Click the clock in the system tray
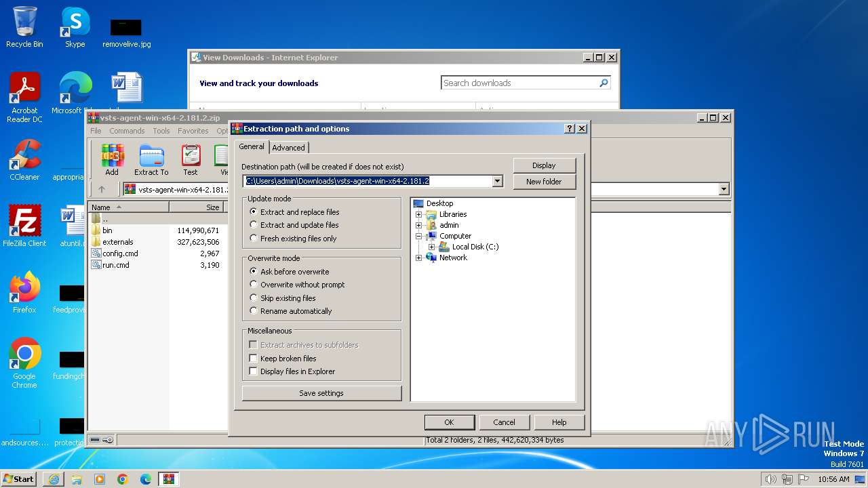The width and height of the screenshot is (868, 488). [x=833, y=479]
